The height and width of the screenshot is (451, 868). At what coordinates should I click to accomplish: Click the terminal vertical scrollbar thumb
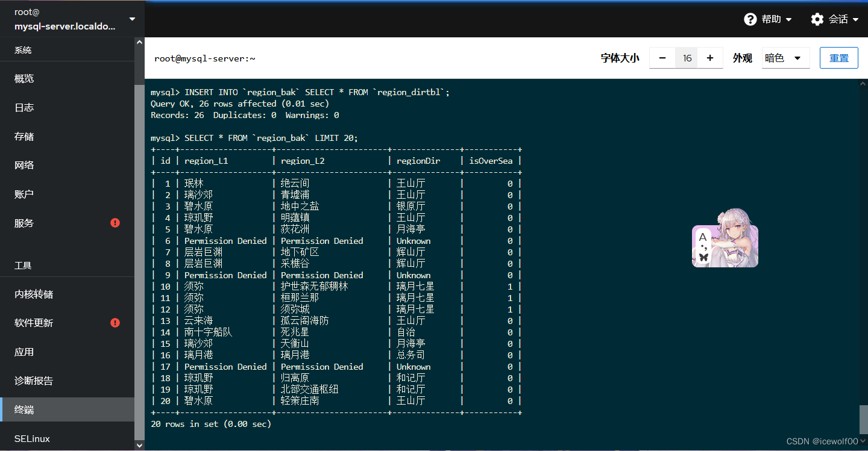pyautogui.click(x=863, y=420)
